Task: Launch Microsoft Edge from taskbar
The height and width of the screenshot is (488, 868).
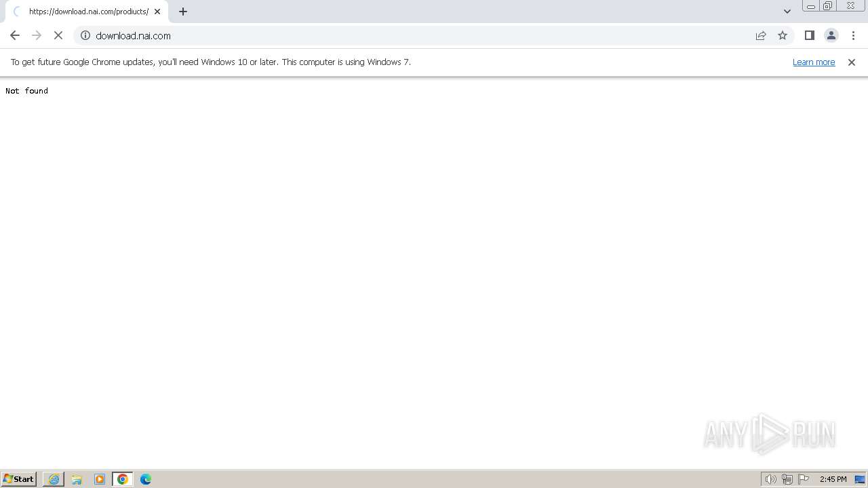Action: click(x=146, y=479)
